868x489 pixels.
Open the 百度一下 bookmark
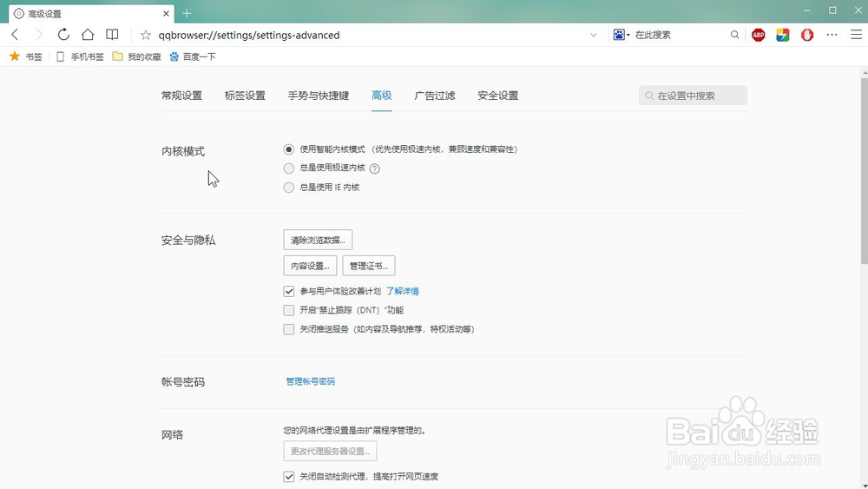[193, 56]
